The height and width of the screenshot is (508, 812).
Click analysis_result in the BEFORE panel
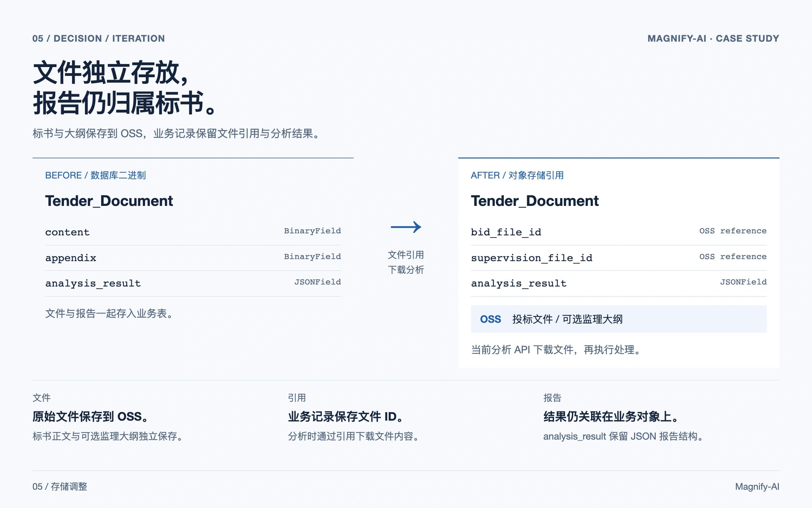coord(93,283)
